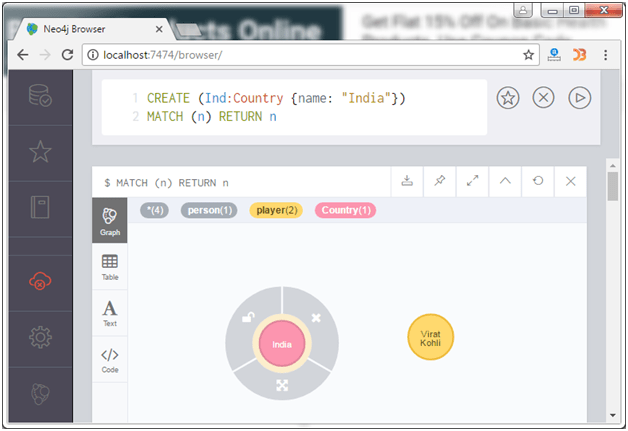Expand result frame to fullscreen

point(473,181)
